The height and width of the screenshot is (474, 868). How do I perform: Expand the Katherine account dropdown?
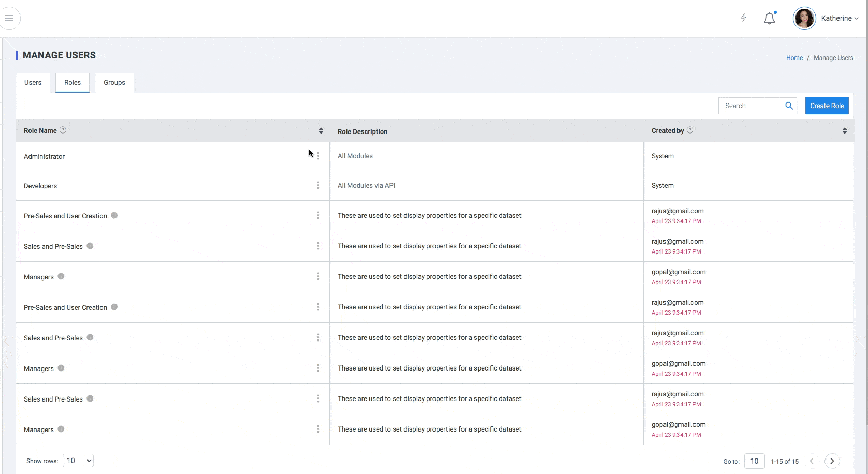click(x=840, y=18)
